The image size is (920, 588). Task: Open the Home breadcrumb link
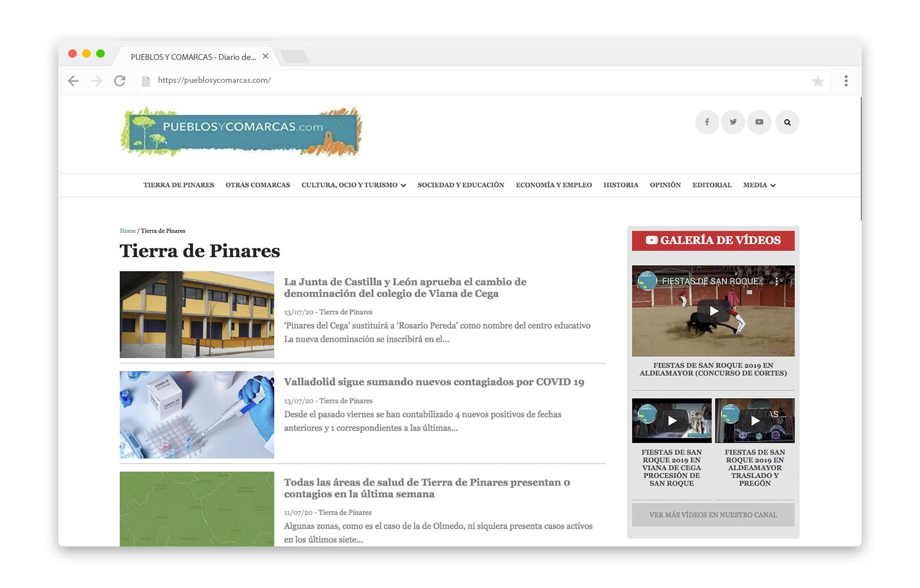pyautogui.click(x=127, y=230)
